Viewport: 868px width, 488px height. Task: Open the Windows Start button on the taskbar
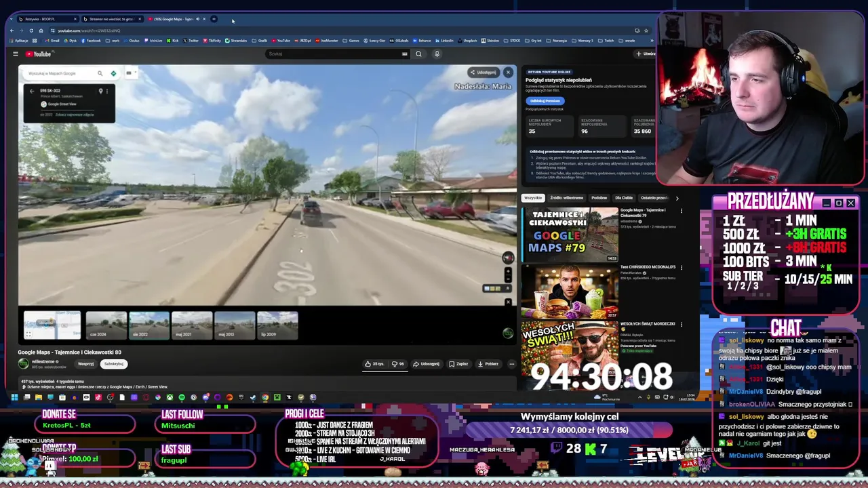[x=14, y=397]
